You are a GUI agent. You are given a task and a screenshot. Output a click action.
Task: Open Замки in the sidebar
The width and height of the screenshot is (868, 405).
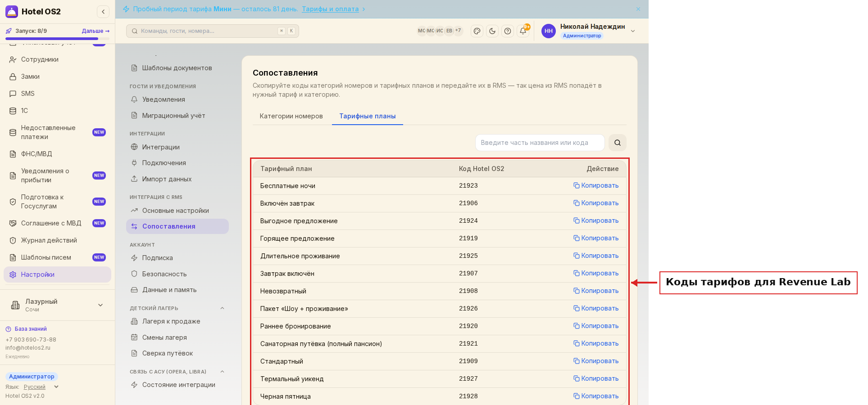coord(57,76)
